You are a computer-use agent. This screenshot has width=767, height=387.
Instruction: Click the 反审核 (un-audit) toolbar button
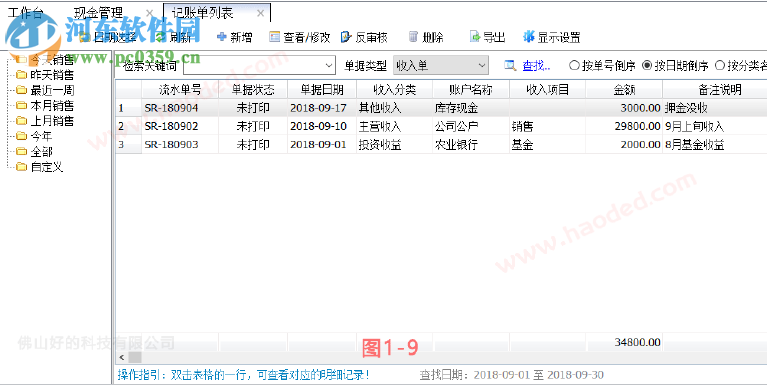tap(364, 37)
